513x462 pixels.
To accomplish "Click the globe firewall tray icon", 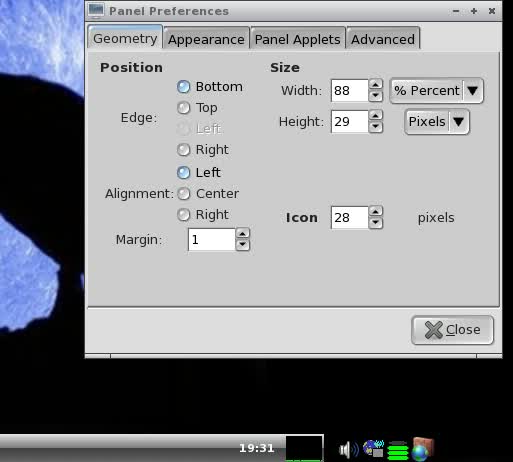I will tap(423, 449).
